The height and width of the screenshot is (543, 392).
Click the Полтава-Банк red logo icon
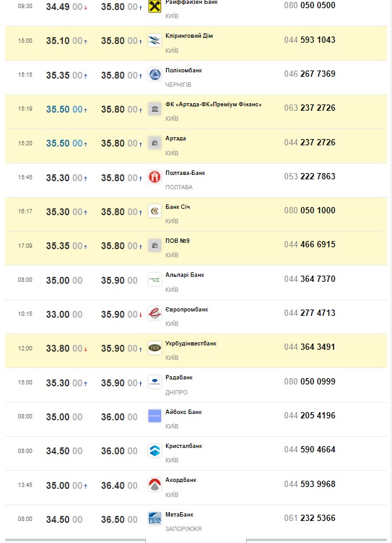coord(154,177)
